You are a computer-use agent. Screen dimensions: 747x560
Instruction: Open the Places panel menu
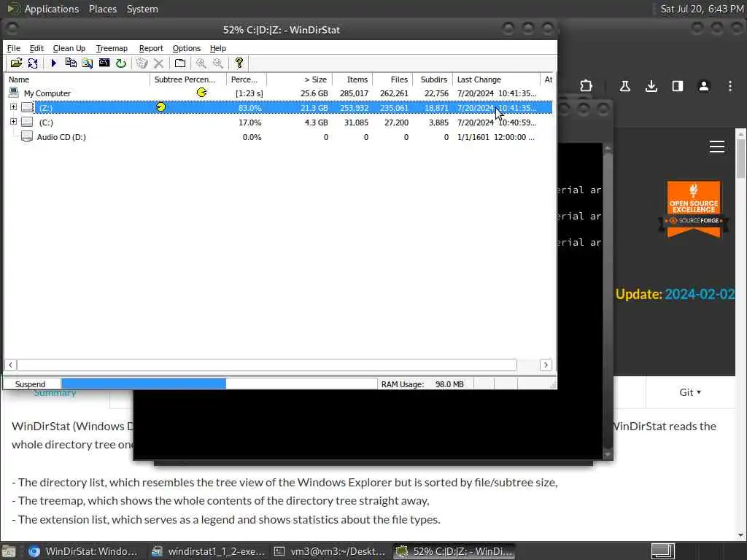click(x=102, y=9)
